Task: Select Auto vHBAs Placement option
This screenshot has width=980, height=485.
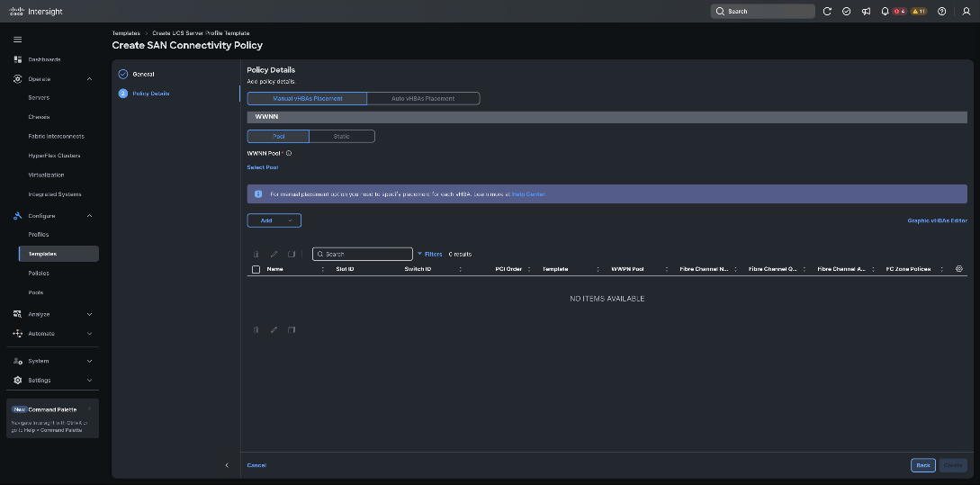Action: pyautogui.click(x=423, y=99)
